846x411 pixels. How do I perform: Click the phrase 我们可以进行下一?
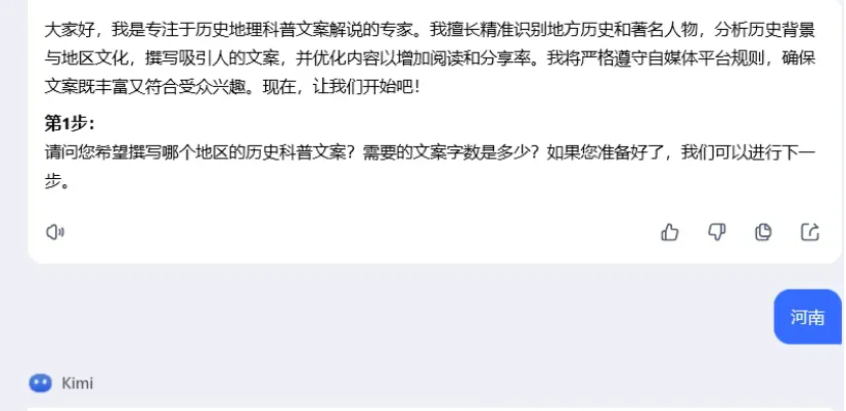[748, 153]
